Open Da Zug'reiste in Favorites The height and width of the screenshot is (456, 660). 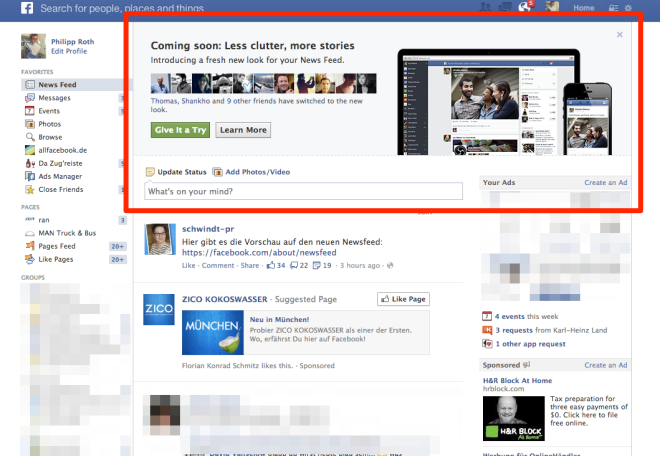tap(60, 163)
